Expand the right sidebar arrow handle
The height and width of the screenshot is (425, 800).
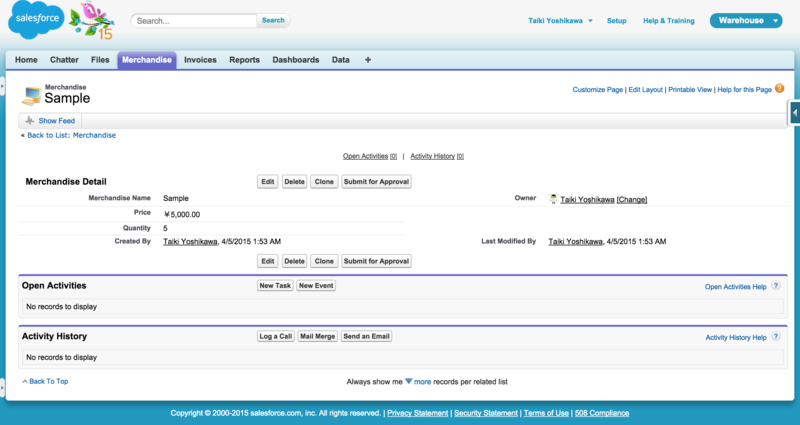point(794,113)
